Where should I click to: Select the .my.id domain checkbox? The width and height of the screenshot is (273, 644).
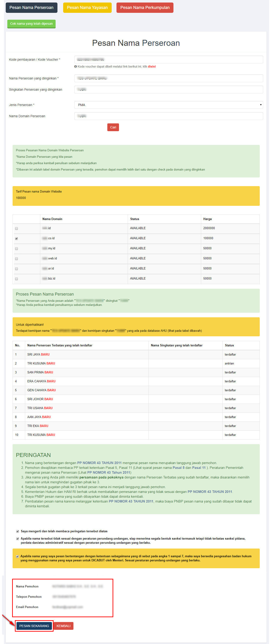click(x=16, y=248)
